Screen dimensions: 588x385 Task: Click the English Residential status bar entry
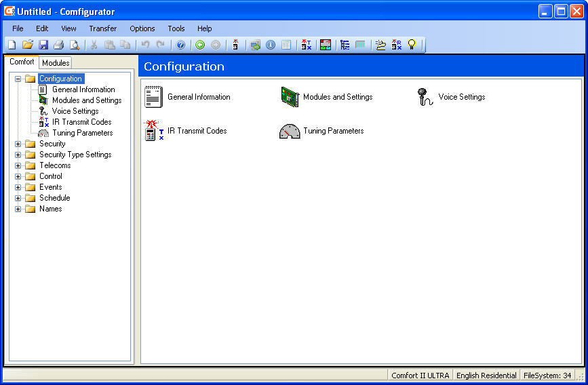[x=486, y=376]
